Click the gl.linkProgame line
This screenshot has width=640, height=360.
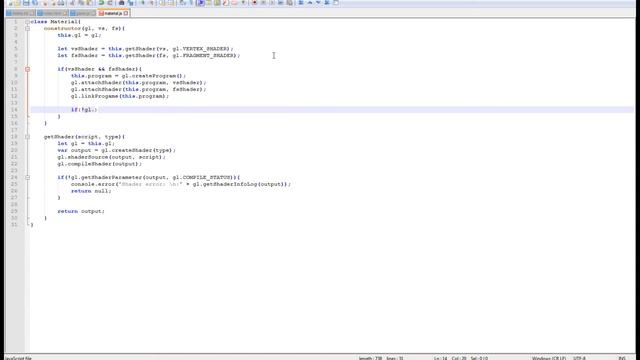coord(120,96)
